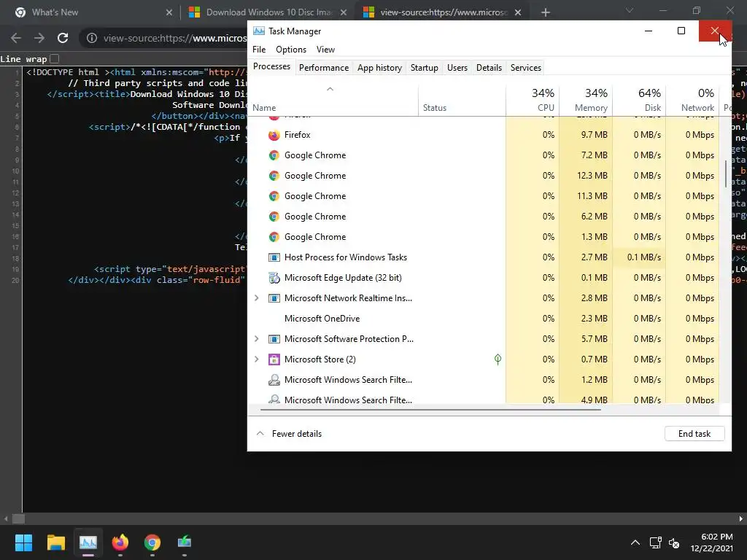This screenshot has height=560, width=747.
Task: Click the Chrome icon of the 12.3 MB process
Action: (x=274, y=176)
